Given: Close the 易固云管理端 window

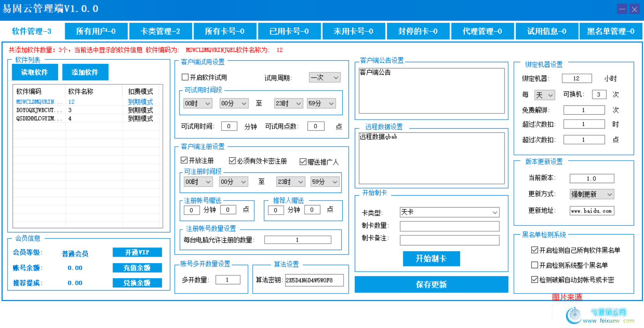Looking at the screenshot, I should pyautogui.click(x=634, y=9).
